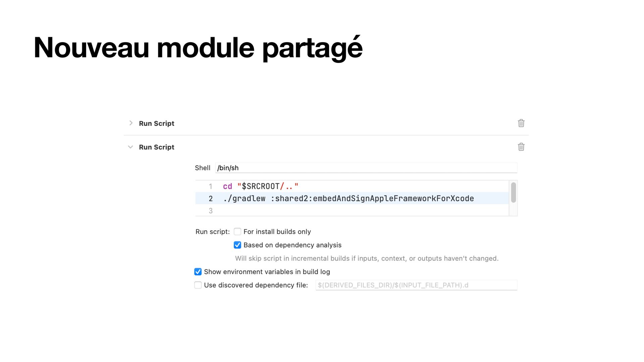Click line number 1 in script gutter
Viewport: 644px width, 362px height.
[x=211, y=186]
